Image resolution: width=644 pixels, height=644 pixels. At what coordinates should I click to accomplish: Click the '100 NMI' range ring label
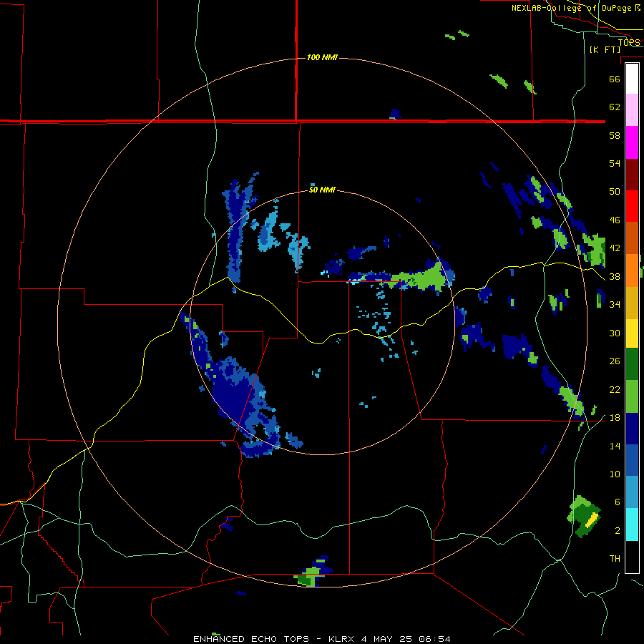point(322,57)
